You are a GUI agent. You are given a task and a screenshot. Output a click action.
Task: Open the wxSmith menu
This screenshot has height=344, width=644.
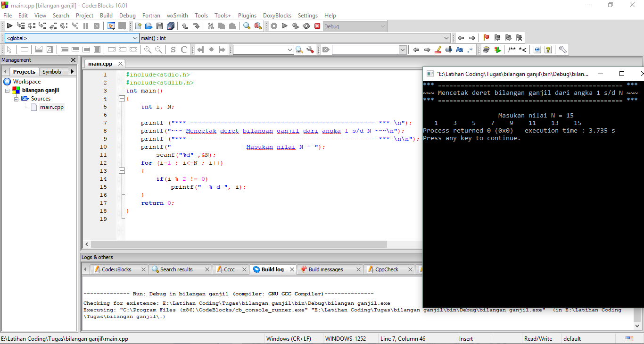(177, 15)
